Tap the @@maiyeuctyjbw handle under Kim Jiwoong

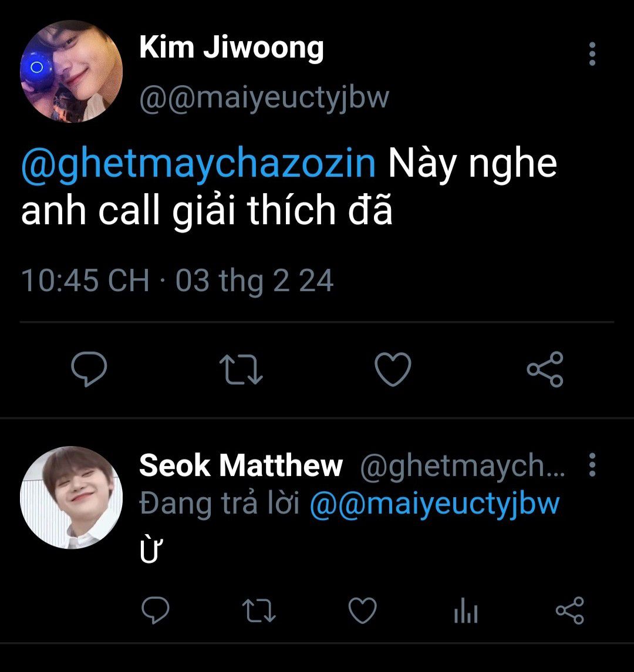[264, 97]
